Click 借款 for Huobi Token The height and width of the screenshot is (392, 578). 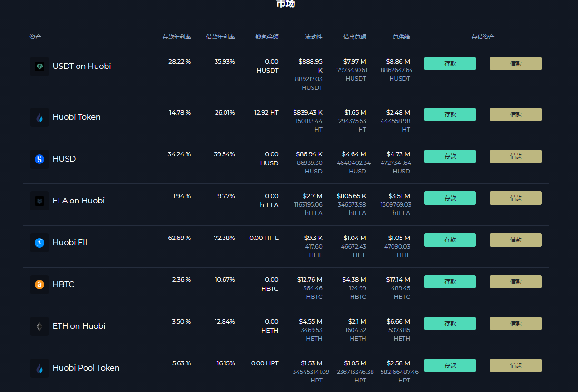coord(516,115)
